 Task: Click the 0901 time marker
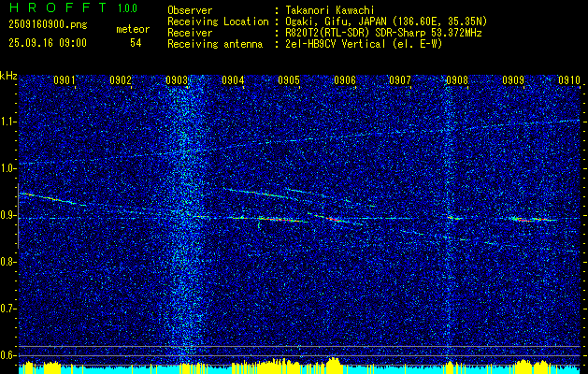tap(65, 79)
